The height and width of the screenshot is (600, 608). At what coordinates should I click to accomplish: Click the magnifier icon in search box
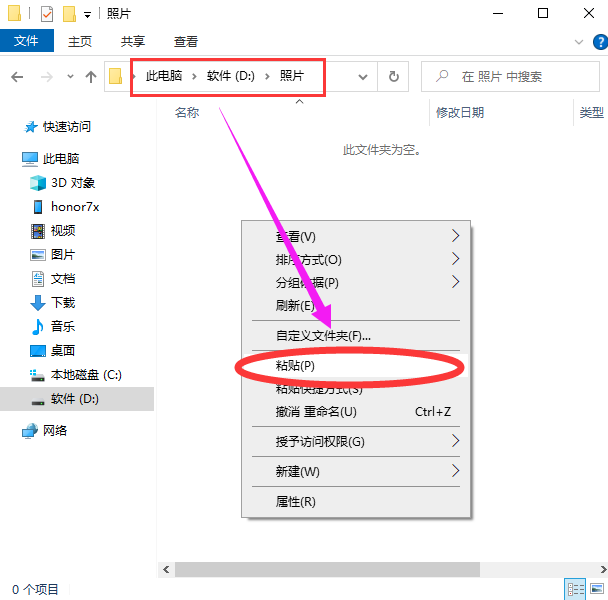[442, 76]
